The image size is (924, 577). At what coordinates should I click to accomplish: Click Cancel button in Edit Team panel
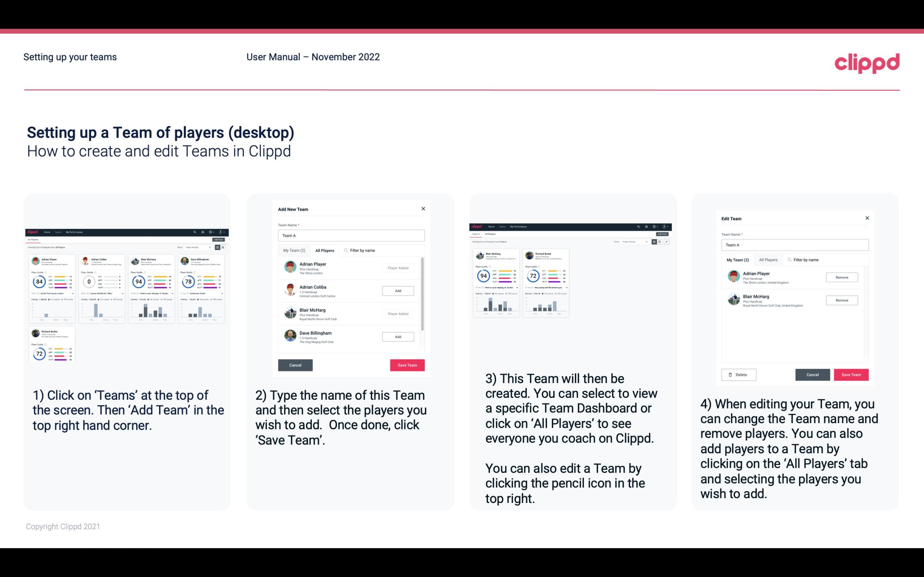[x=813, y=374]
